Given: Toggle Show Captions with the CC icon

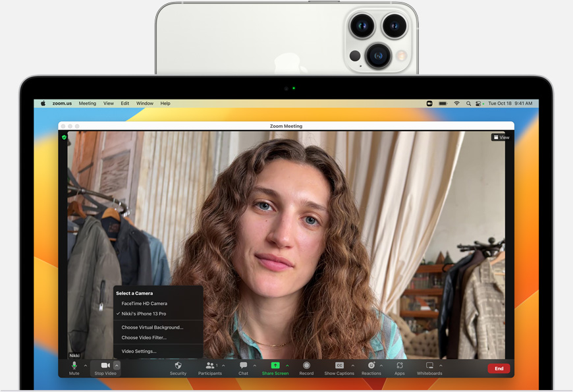Looking at the screenshot, I should tap(339, 366).
